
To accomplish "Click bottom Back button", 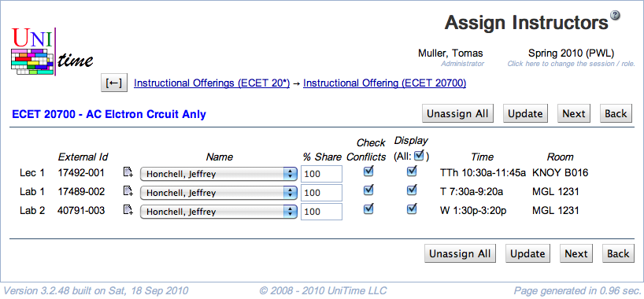I will click(618, 254).
